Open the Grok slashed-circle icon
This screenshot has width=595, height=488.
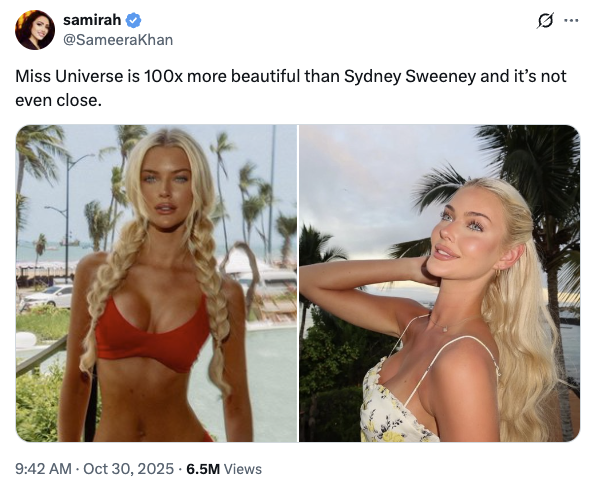(545, 20)
